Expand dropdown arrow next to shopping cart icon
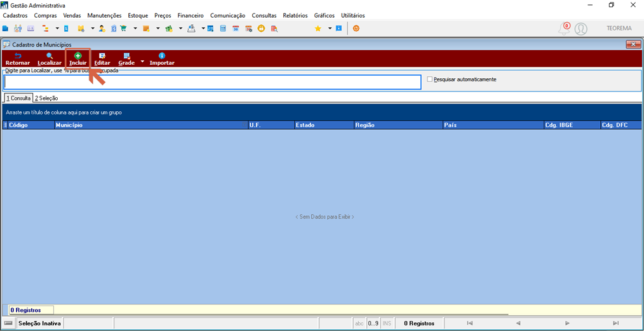The width and height of the screenshot is (644, 331). [135, 29]
